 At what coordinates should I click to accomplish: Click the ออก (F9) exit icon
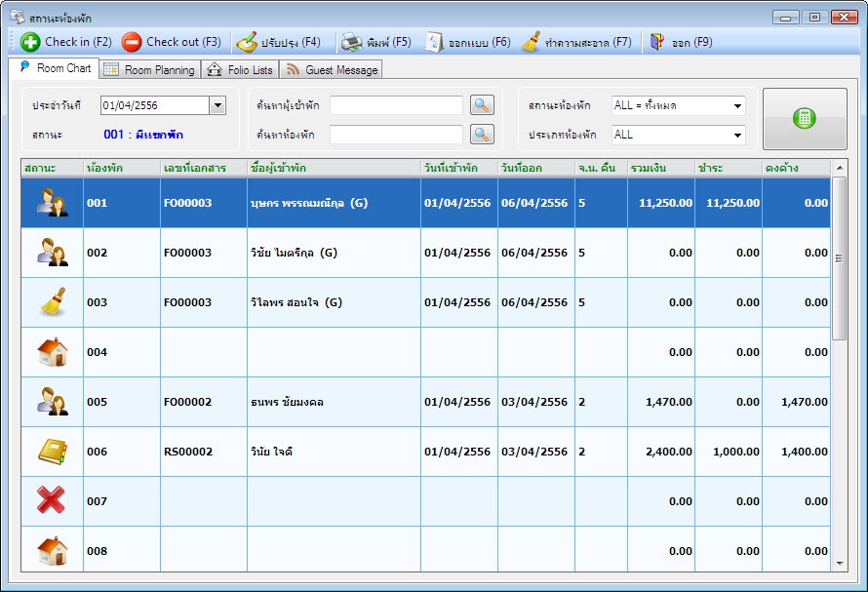[x=657, y=42]
